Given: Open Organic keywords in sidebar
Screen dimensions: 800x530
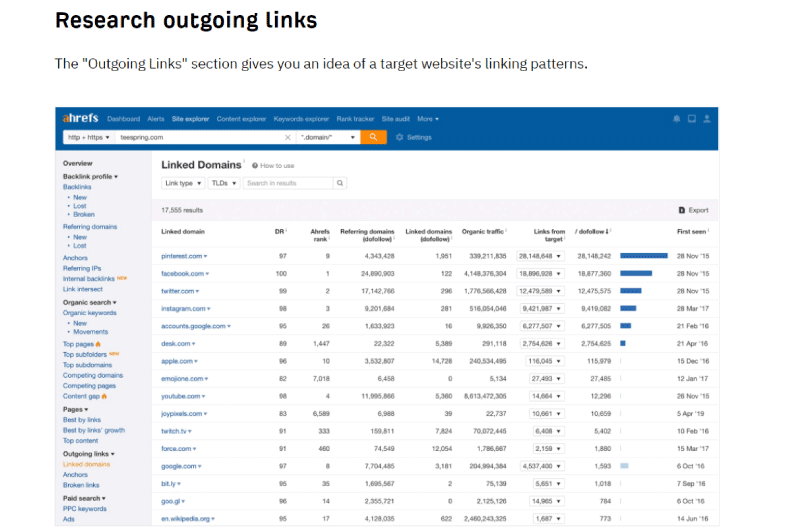Looking at the screenshot, I should [x=90, y=313].
